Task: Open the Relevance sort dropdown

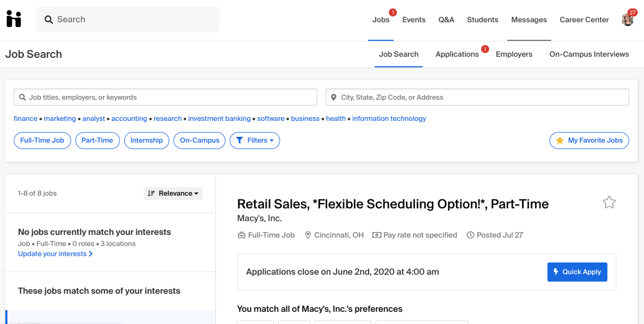Action: (x=173, y=194)
